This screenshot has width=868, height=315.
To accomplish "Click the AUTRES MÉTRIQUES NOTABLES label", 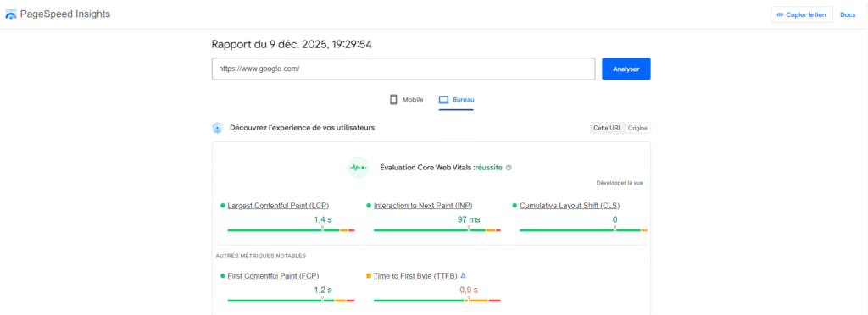I will pos(261,256).
